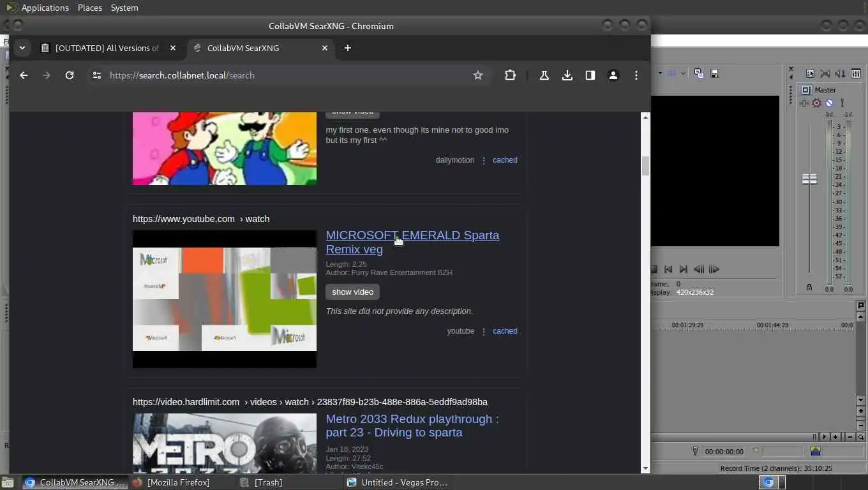
Task: Adjust the Master volume fader
Action: (x=809, y=179)
